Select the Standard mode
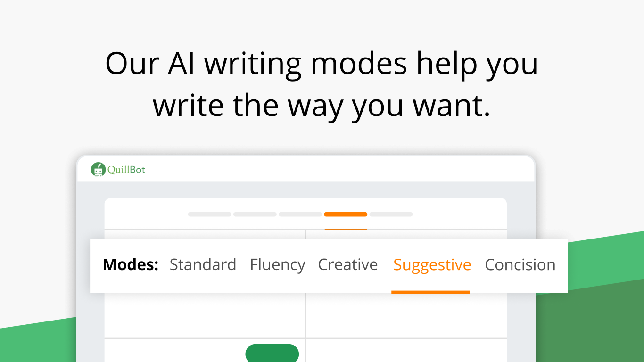The width and height of the screenshot is (644, 362). (203, 265)
